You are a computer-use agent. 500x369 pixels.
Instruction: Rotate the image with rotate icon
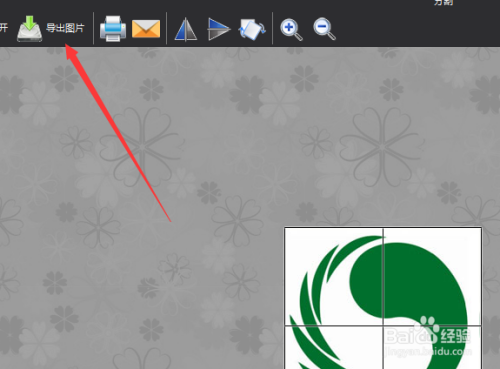(252, 29)
